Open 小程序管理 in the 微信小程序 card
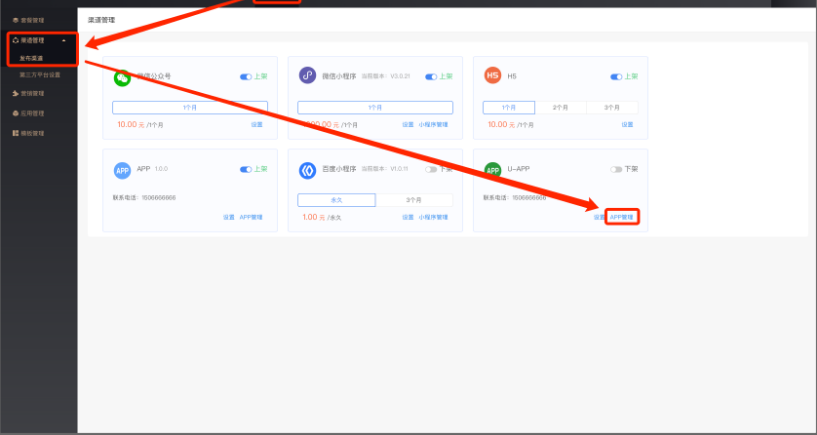The width and height of the screenshot is (817, 435). point(433,125)
